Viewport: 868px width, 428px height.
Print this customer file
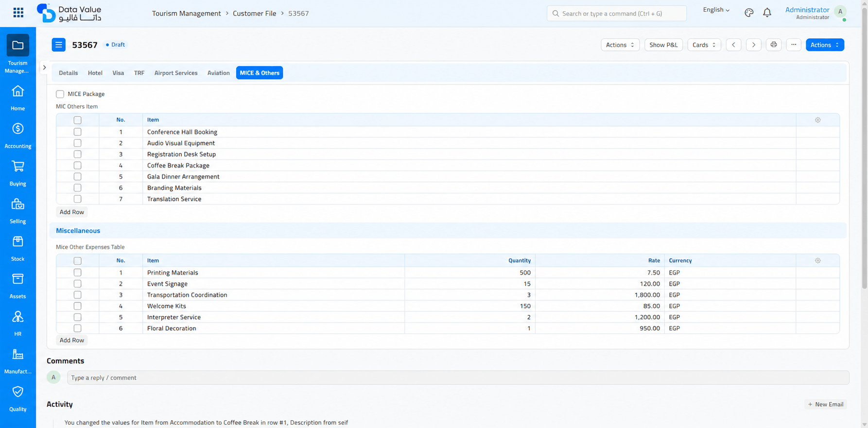click(774, 45)
